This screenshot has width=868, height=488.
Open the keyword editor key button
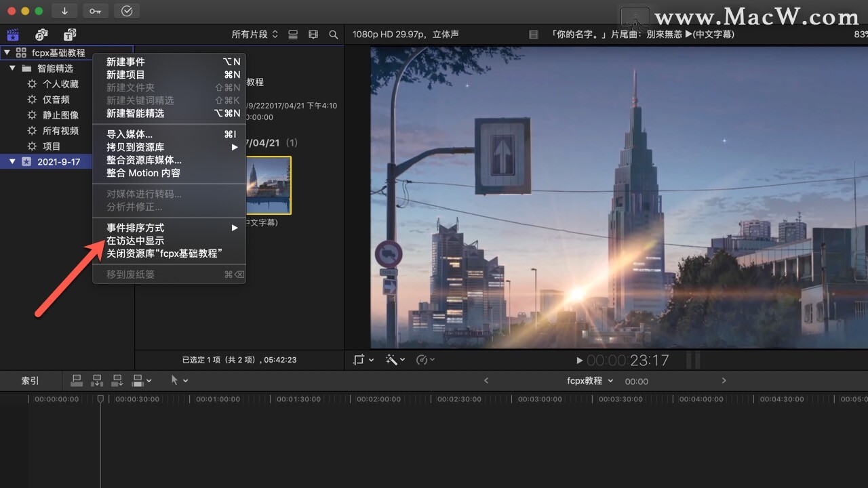pyautogui.click(x=96, y=11)
